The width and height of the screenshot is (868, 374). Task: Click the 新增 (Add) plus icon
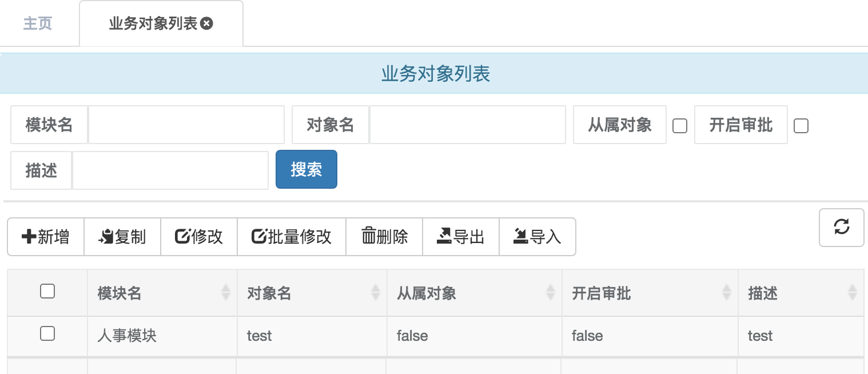click(x=30, y=236)
